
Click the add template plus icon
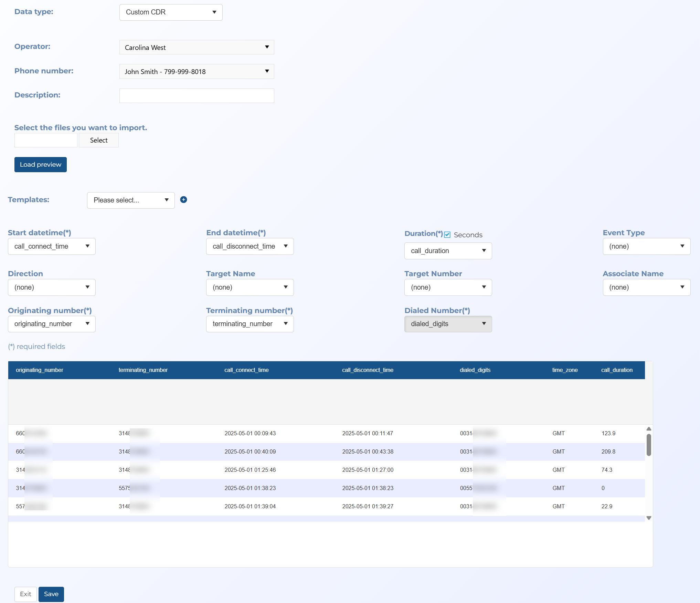pos(183,200)
